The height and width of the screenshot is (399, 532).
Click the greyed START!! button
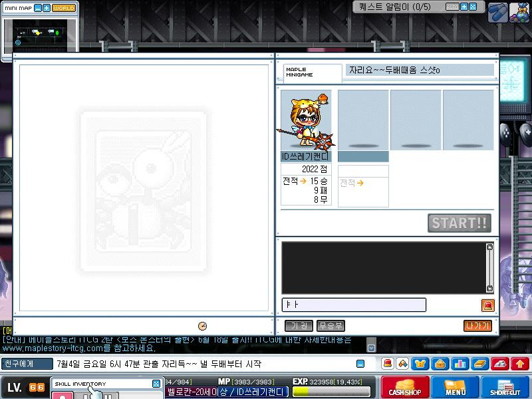click(x=460, y=223)
